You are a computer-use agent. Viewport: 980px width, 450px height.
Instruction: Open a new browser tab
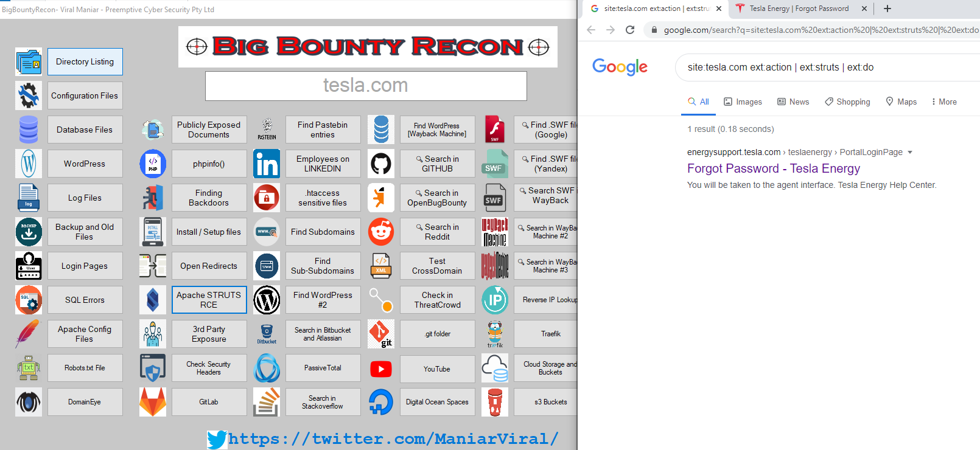(x=887, y=9)
